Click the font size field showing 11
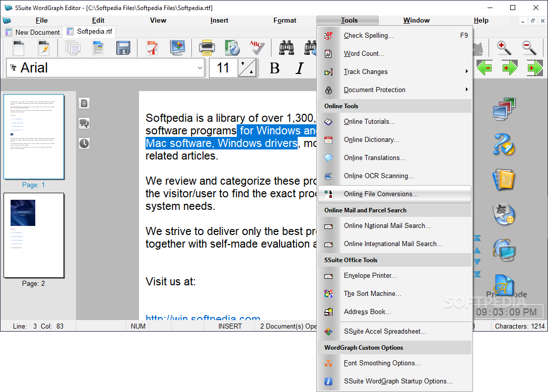Image resolution: width=548 pixels, height=392 pixels. pos(223,68)
